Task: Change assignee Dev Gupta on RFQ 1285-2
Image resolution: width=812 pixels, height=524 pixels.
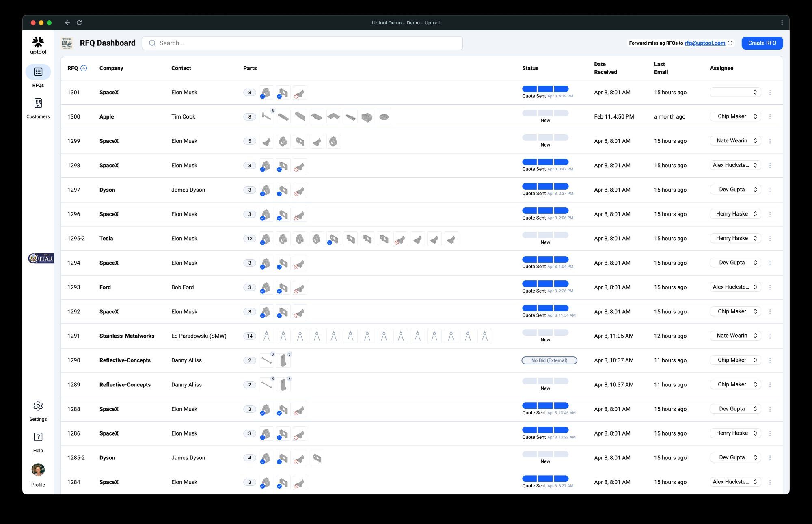Action: tap(735, 457)
